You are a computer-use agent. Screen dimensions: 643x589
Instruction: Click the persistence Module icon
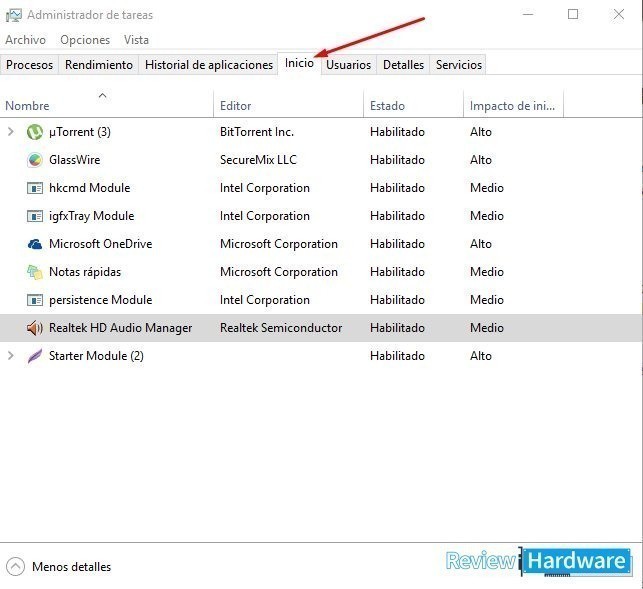point(35,300)
